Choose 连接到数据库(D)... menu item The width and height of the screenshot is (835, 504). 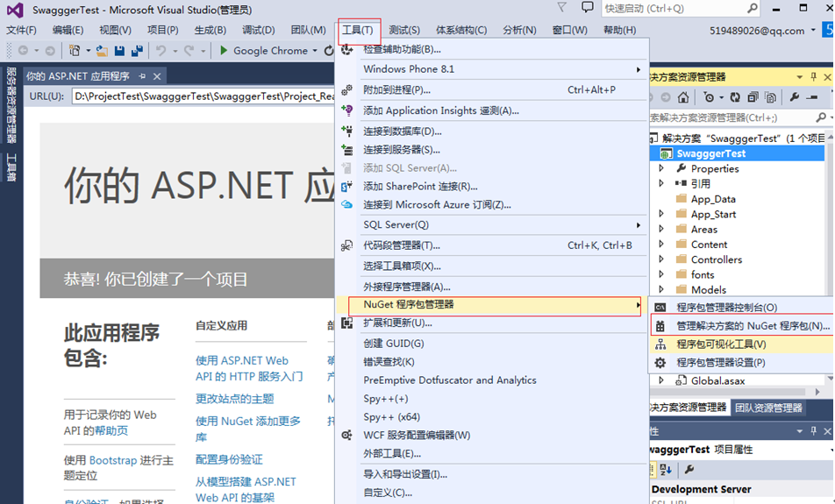point(492,131)
